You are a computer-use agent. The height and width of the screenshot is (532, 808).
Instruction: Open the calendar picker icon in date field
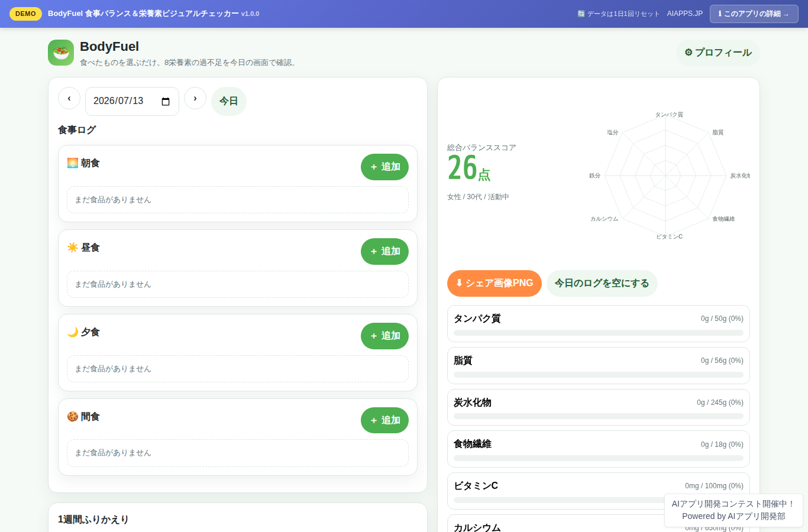(166, 102)
